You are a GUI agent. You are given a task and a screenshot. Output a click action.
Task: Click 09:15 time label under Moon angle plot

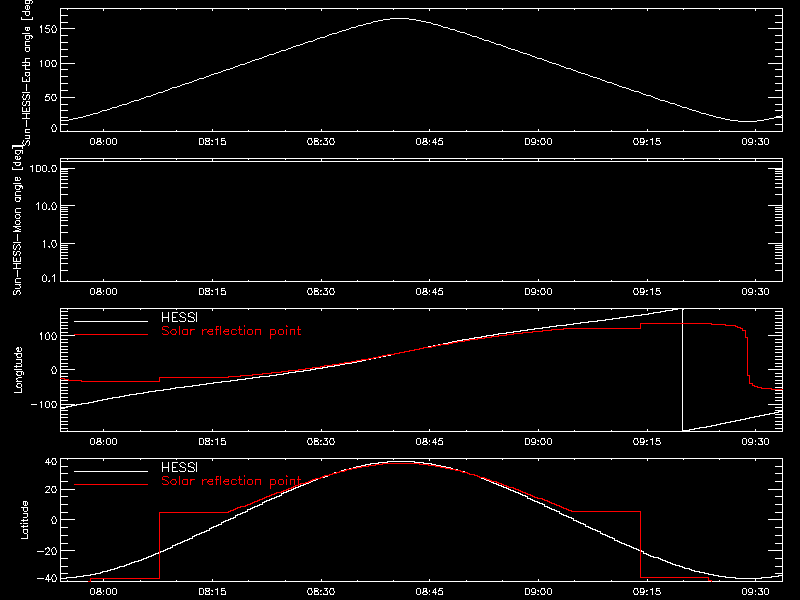coord(647,292)
